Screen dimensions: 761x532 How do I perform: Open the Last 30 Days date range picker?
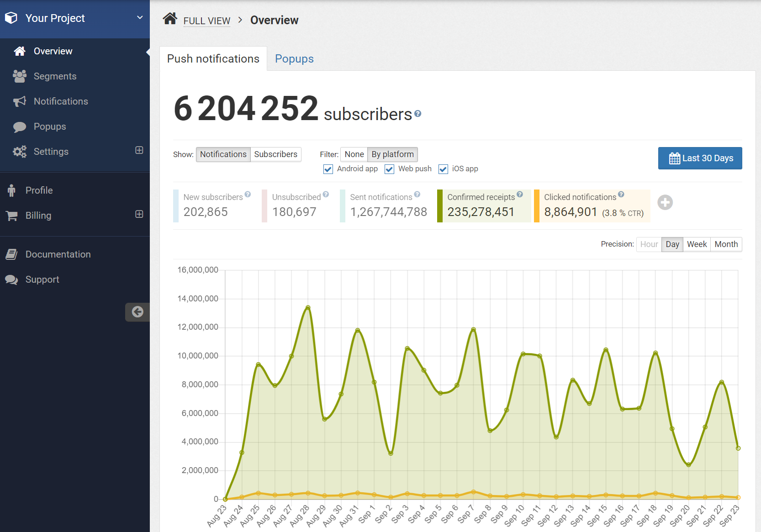pos(700,158)
